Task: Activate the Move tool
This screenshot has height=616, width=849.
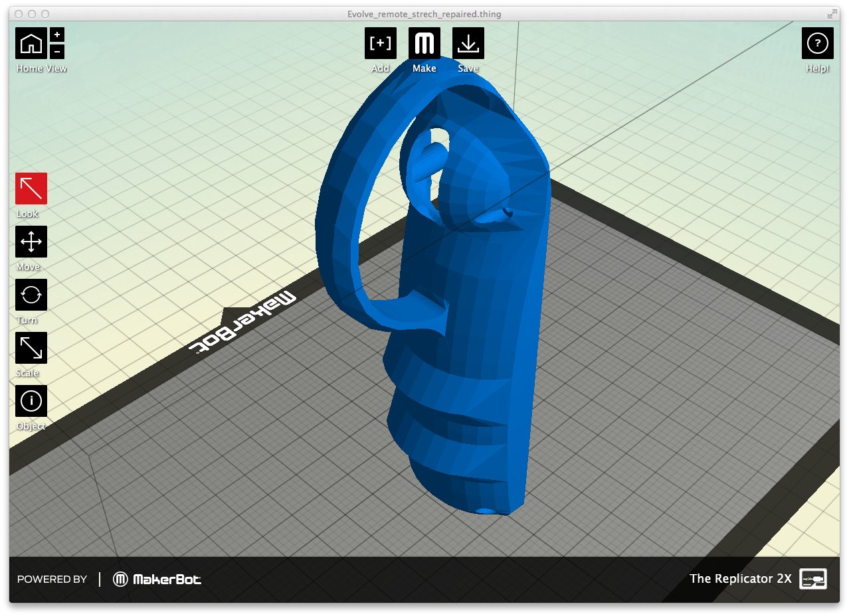Action: point(31,242)
